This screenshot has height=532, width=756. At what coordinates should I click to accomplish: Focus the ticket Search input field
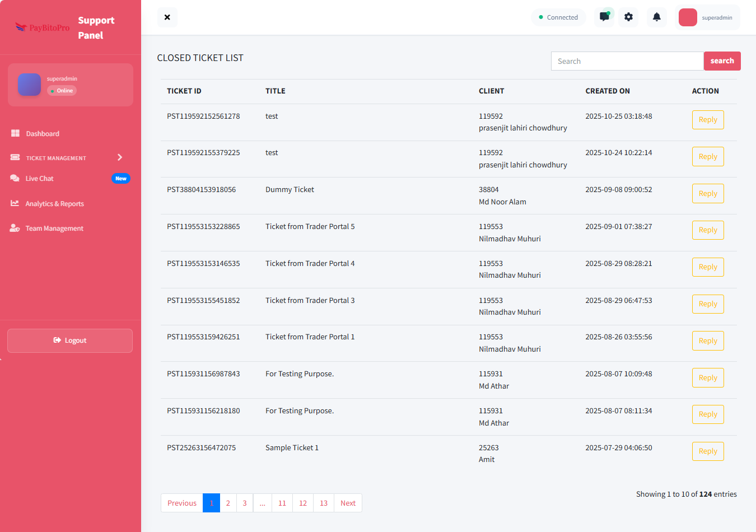click(627, 61)
